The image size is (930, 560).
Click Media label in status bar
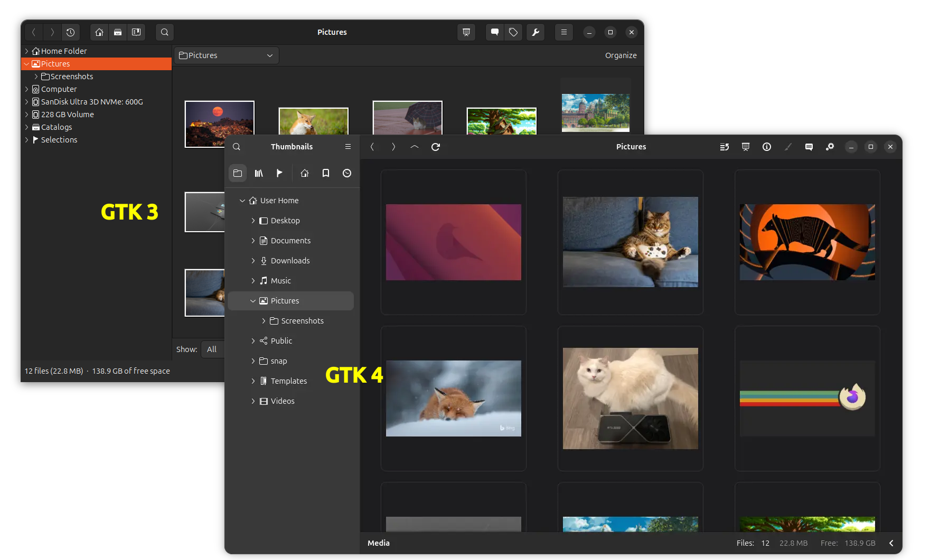379,543
